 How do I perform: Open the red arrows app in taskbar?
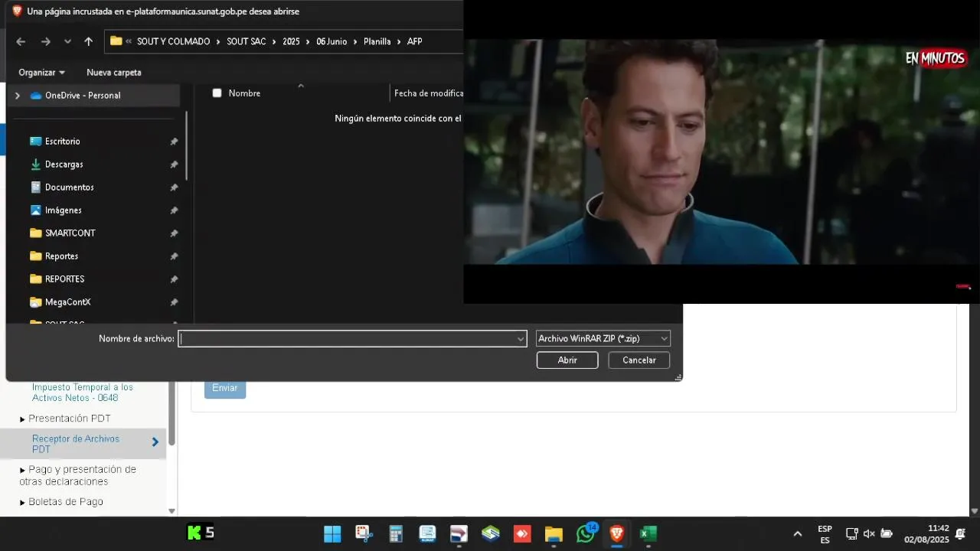[522, 533]
